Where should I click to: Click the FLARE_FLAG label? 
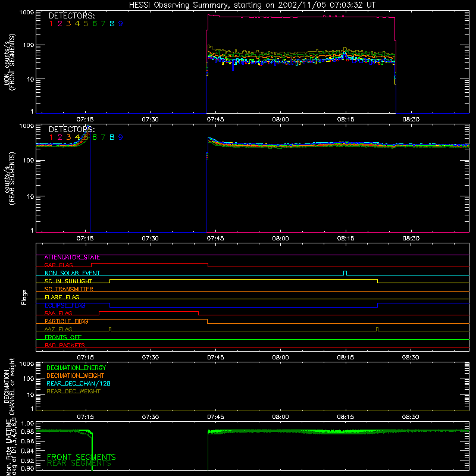[x=62, y=297]
